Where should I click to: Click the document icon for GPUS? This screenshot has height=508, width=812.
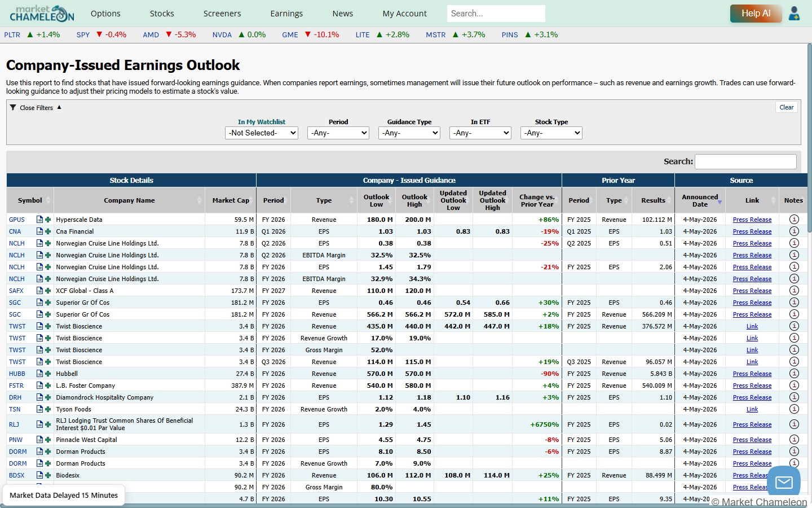[39, 220]
